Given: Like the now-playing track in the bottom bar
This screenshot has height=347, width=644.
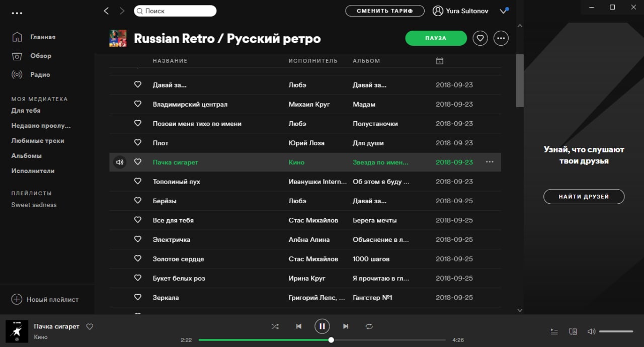Looking at the screenshot, I should pyautogui.click(x=90, y=326).
